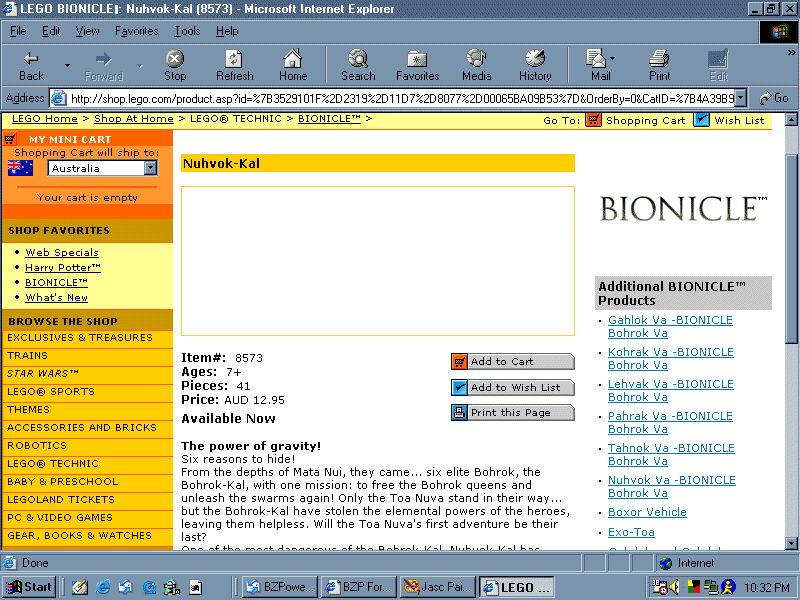
Task: Open the File menu
Action: tap(18, 31)
